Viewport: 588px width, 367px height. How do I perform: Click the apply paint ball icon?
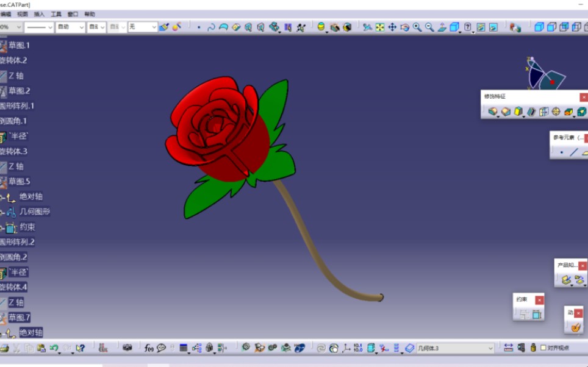pyautogui.click(x=177, y=27)
